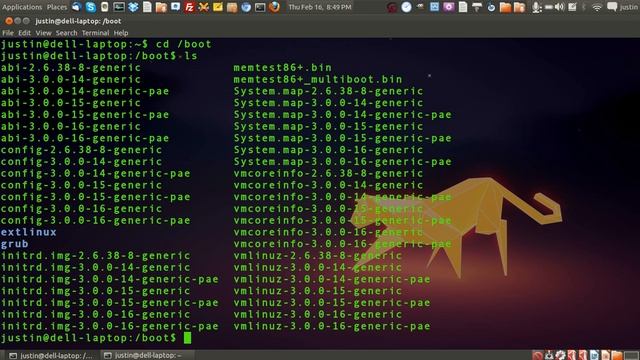Click memtest86+_multiboot.bin in the listing
The height and width of the screenshot is (360, 640).
(318, 80)
